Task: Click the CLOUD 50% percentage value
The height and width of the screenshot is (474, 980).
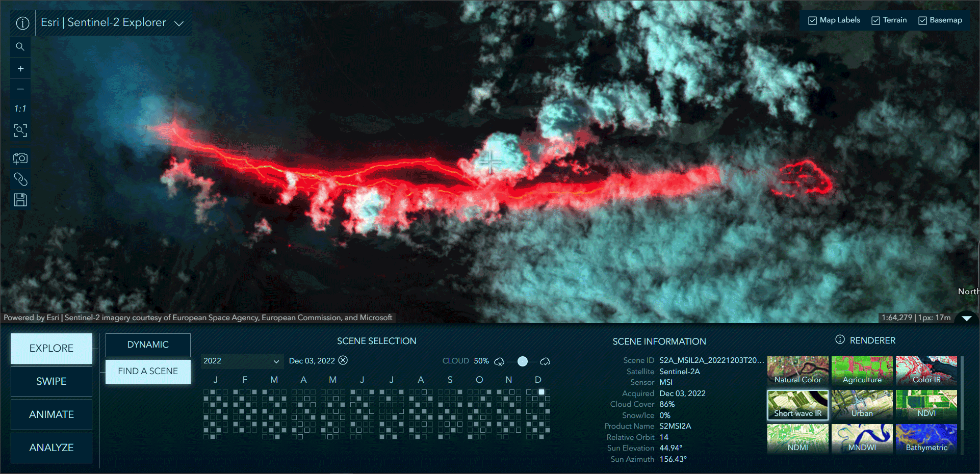Action: (x=481, y=361)
